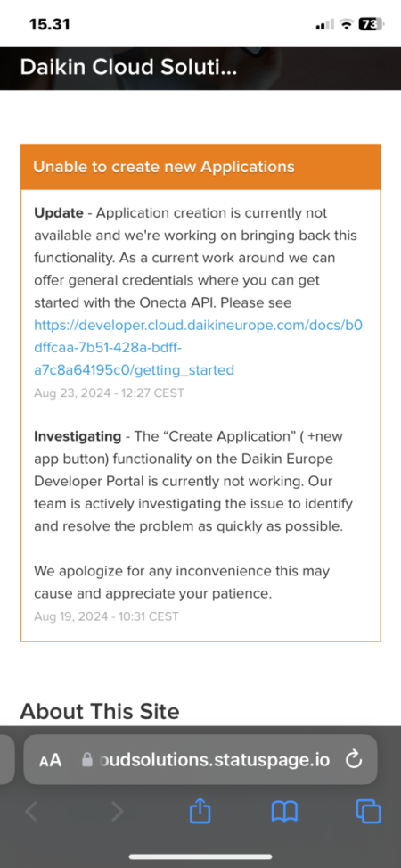401x868 pixels.
Task: Tap the statuspage.io address field
Action: point(200,759)
